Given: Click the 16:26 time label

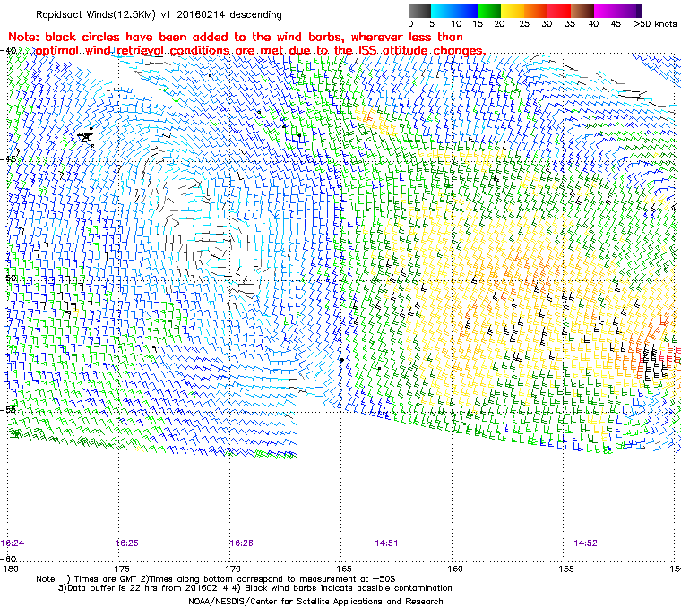Looking at the screenshot, I should click(241, 543).
